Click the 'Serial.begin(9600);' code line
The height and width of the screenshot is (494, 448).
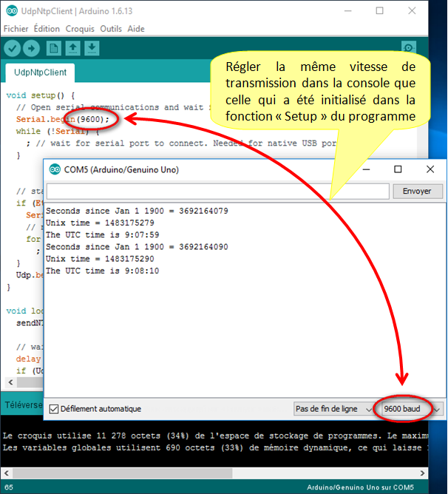62,119
